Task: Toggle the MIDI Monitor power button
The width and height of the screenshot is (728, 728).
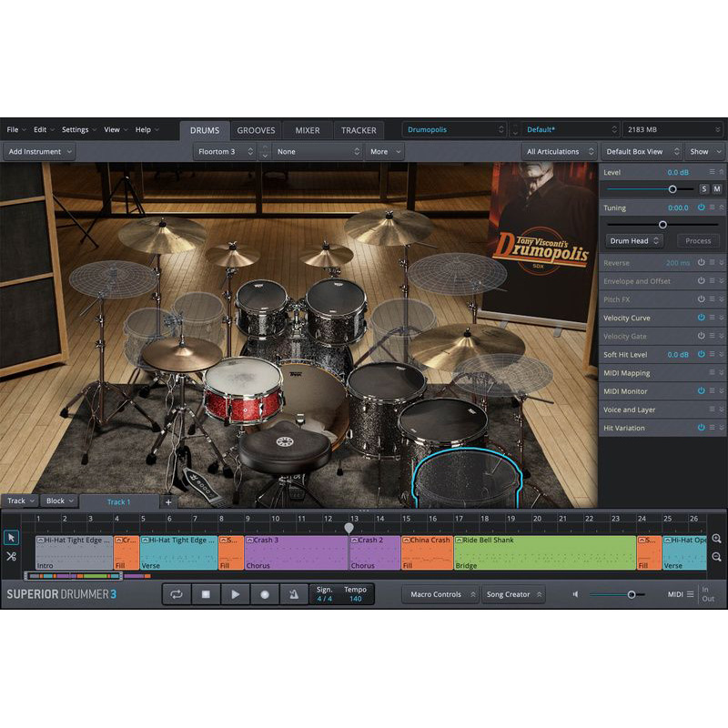Action: [701, 391]
